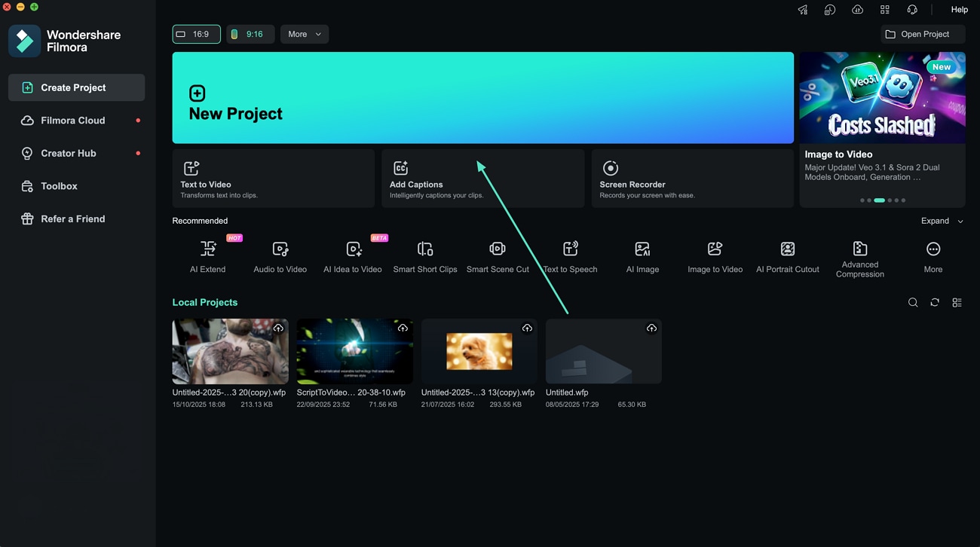This screenshot has height=547, width=980.
Task: Launch the AI Image tool
Action: 642,258
